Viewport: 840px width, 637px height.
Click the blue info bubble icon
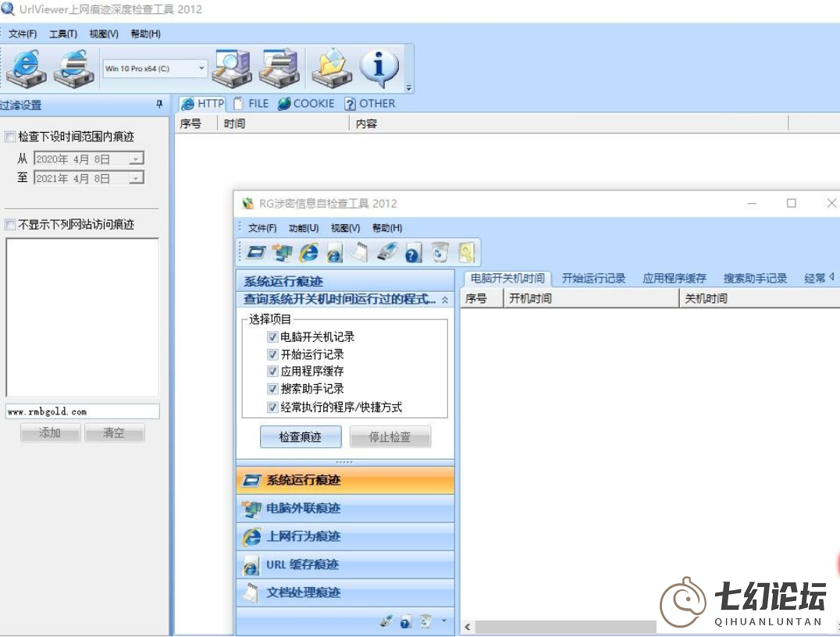click(379, 68)
